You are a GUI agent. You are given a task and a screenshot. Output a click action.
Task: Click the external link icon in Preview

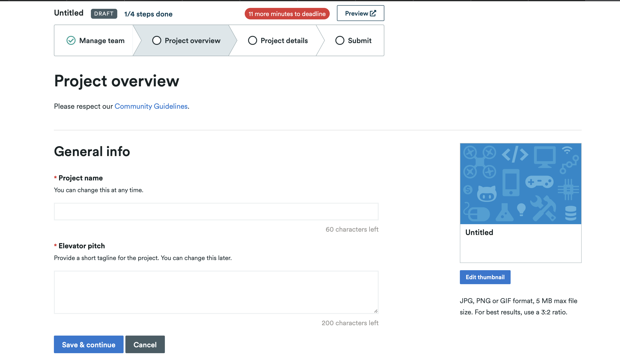[373, 13]
